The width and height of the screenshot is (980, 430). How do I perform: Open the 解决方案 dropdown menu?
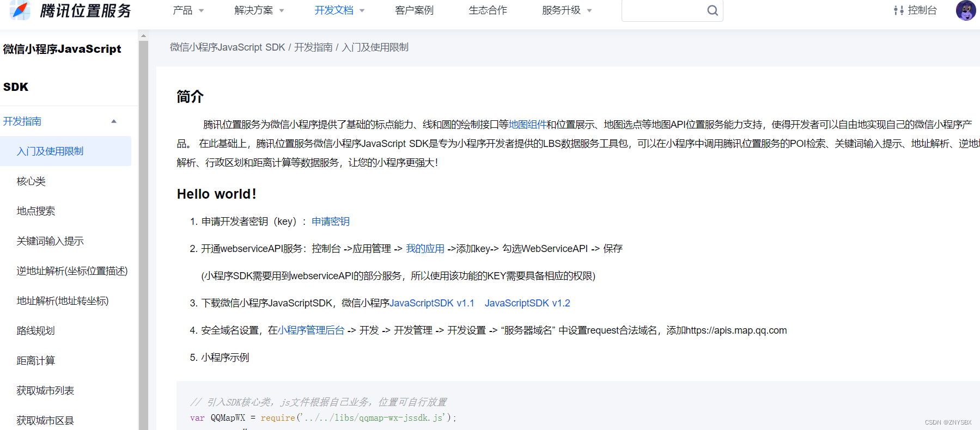pyautogui.click(x=259, y=10)
